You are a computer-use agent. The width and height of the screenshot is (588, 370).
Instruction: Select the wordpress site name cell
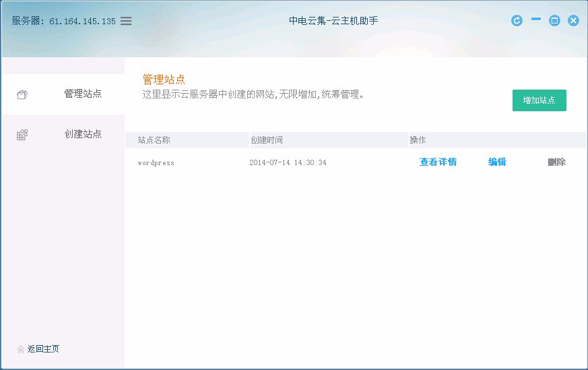[156, 163]
